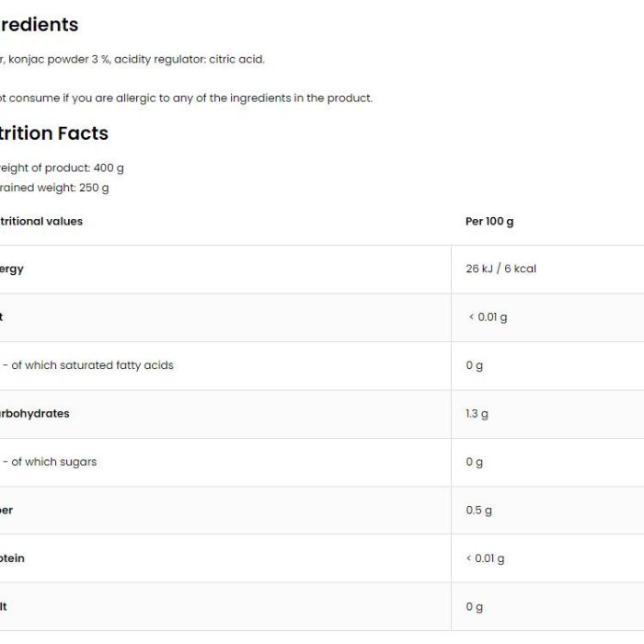Click the protein value under 0.01 g

pyautogui.click(x=485, y=558)
